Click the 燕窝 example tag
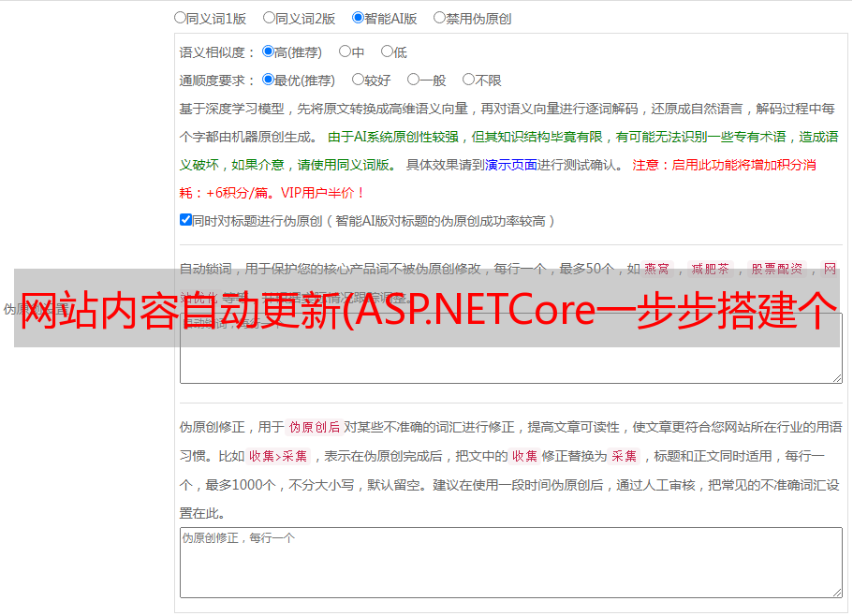The image size is (853, 616). point(656,269)
